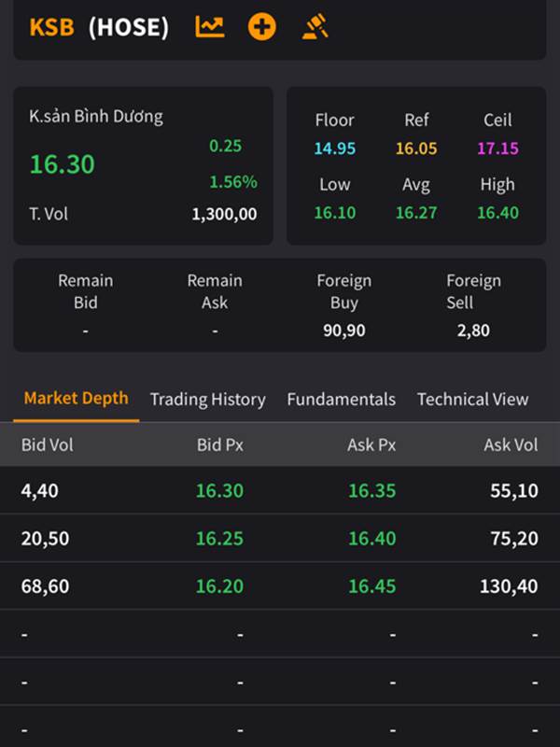Open the Fundamentals tab
The image size is (560, 747).
click(341, 400)
